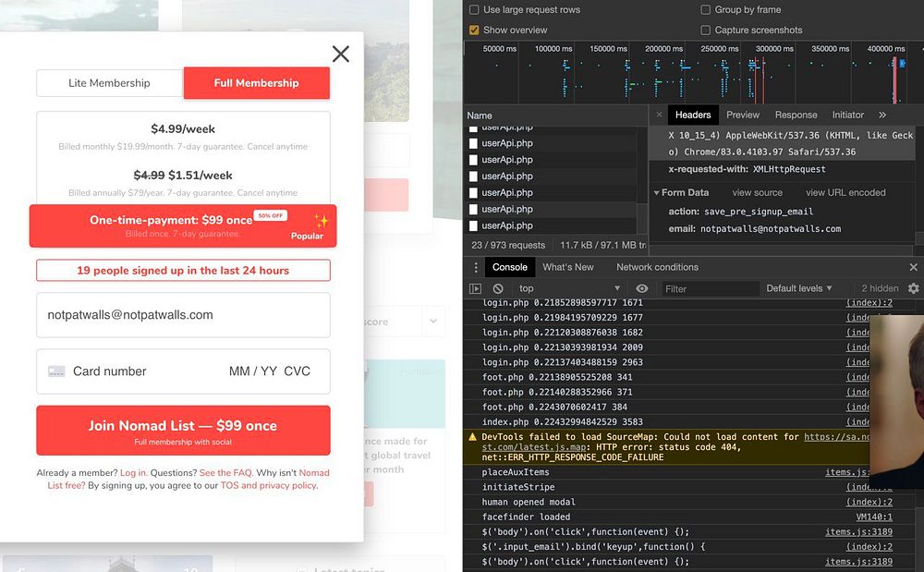
Task: Uncheck Show overview checkbox
Action: 474,30
